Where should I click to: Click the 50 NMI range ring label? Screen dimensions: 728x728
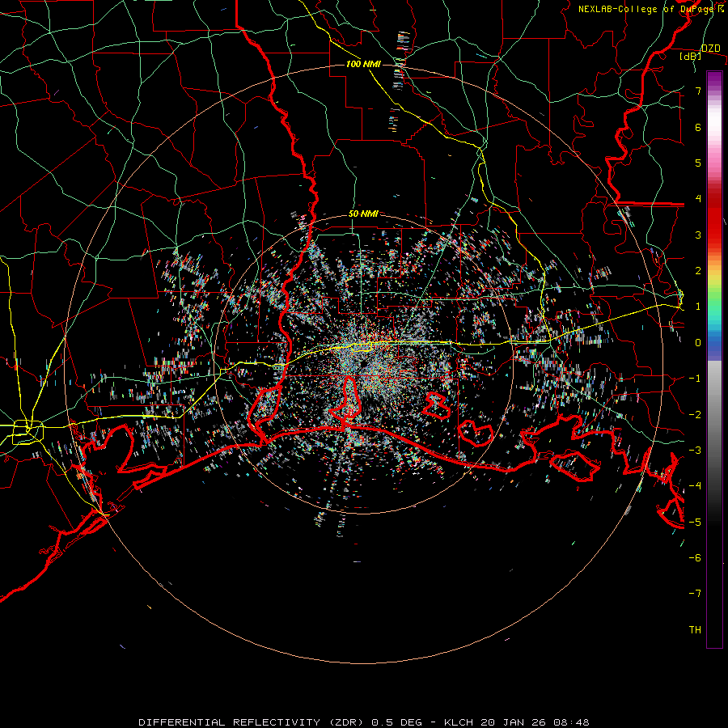pos(363,214)
